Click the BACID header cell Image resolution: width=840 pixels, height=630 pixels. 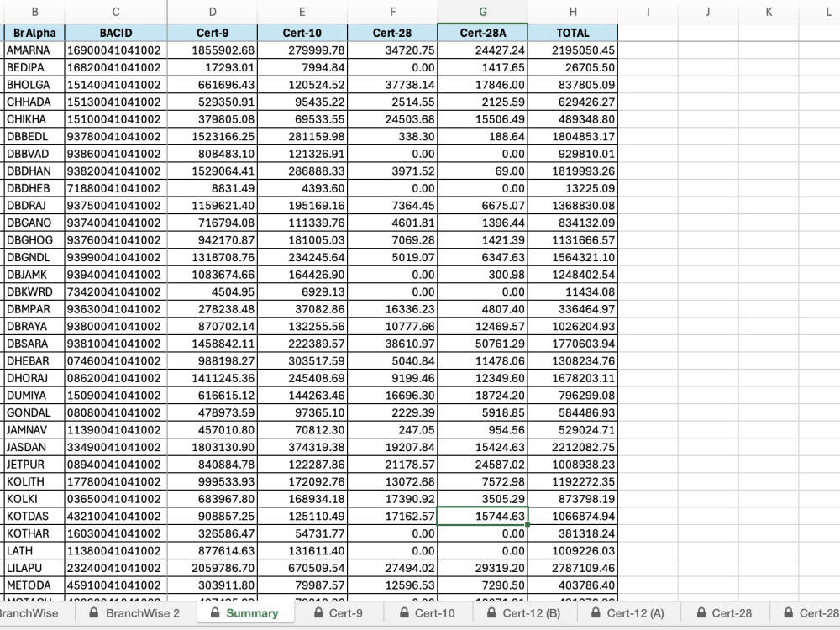[116, 33]
